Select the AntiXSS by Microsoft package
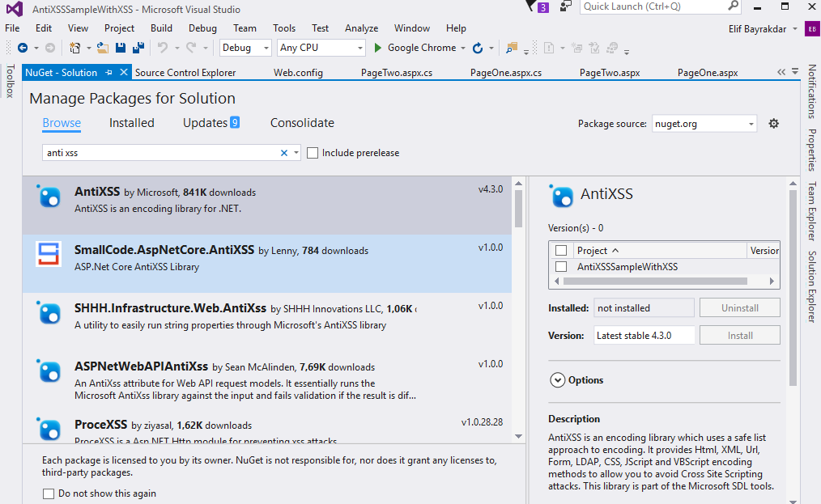Viewport: 821px width, 504px height. [x=267, y=205]
